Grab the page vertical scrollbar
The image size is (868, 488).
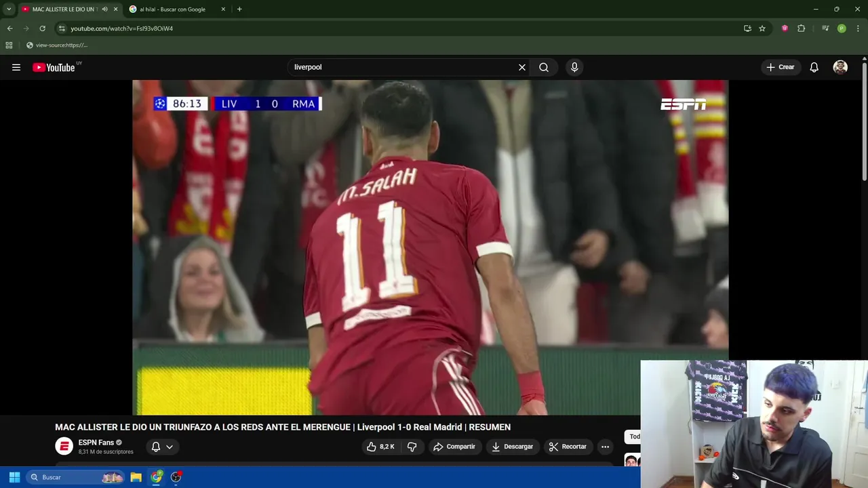pyautogui.click(x=865, y=122)
